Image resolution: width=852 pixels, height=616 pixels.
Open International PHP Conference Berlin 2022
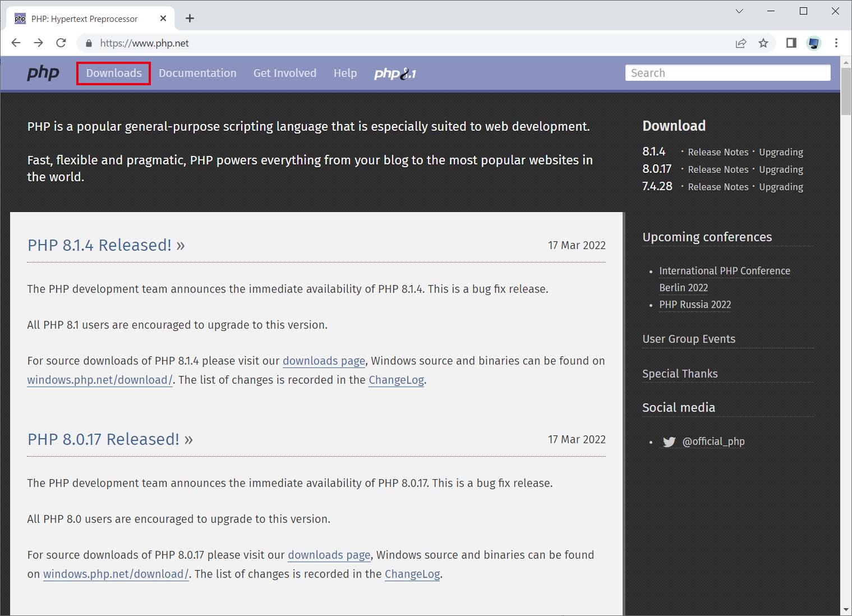(x=725, y=279)
